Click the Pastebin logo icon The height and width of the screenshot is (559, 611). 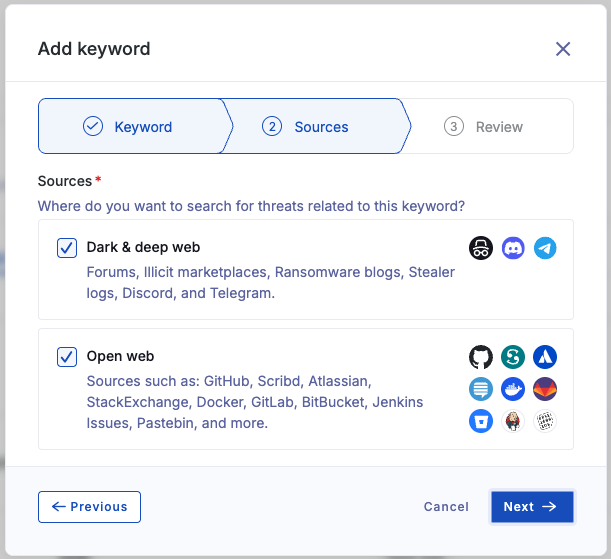545,421
